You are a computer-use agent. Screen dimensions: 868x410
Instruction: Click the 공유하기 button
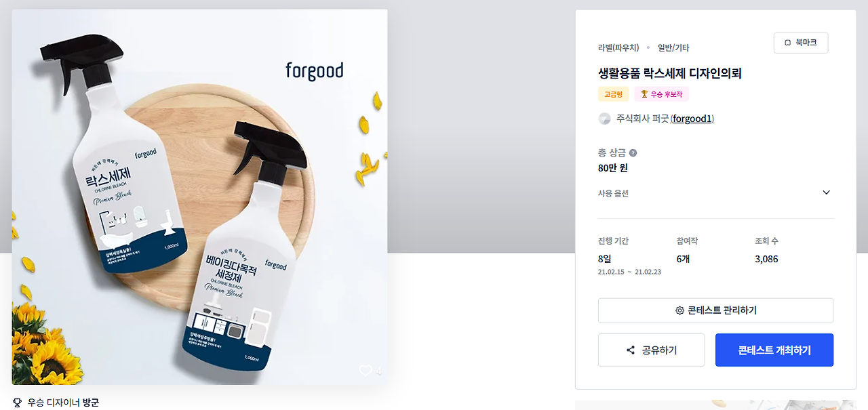pyautogui.click(x=651, y=350)
